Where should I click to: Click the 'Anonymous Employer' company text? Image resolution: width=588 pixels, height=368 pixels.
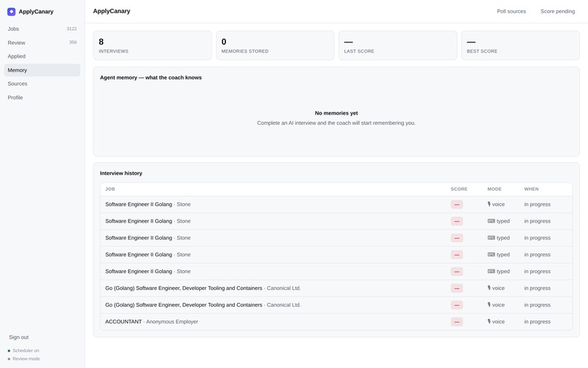click(x=171, y=322)
